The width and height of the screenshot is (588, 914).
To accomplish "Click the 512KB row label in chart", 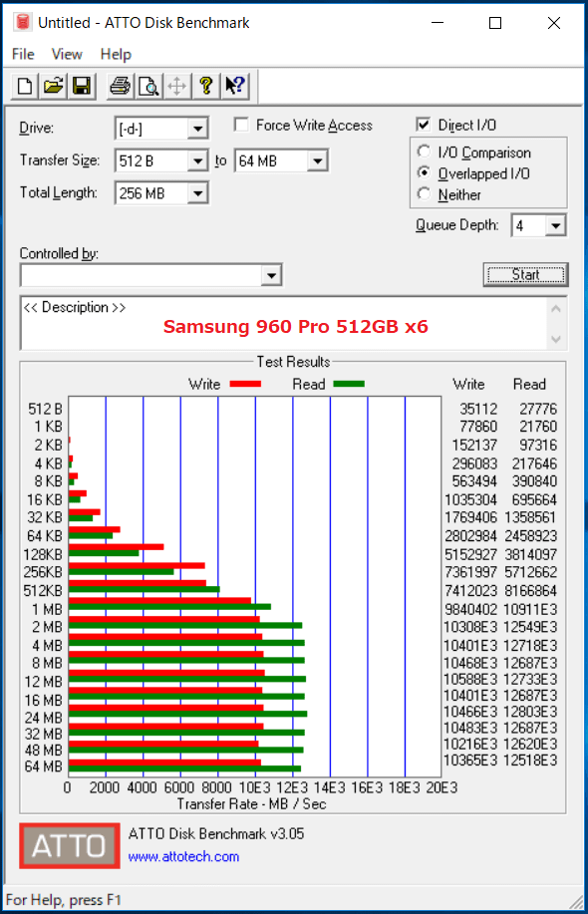I will tap(43, 590).
